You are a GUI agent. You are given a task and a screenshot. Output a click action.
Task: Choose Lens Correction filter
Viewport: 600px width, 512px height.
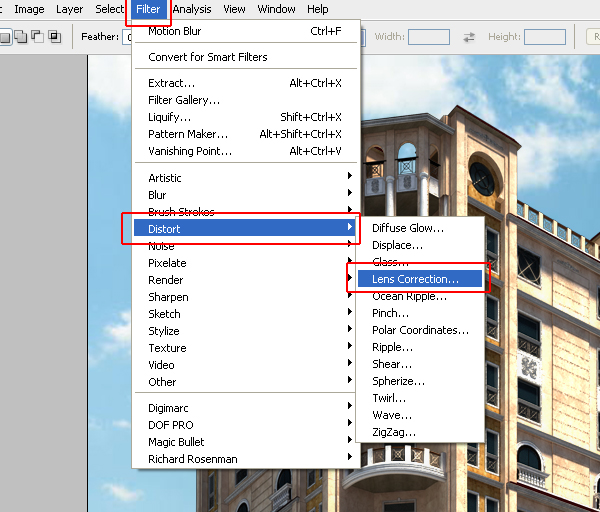pyautogui.click(x=420, y=279)
